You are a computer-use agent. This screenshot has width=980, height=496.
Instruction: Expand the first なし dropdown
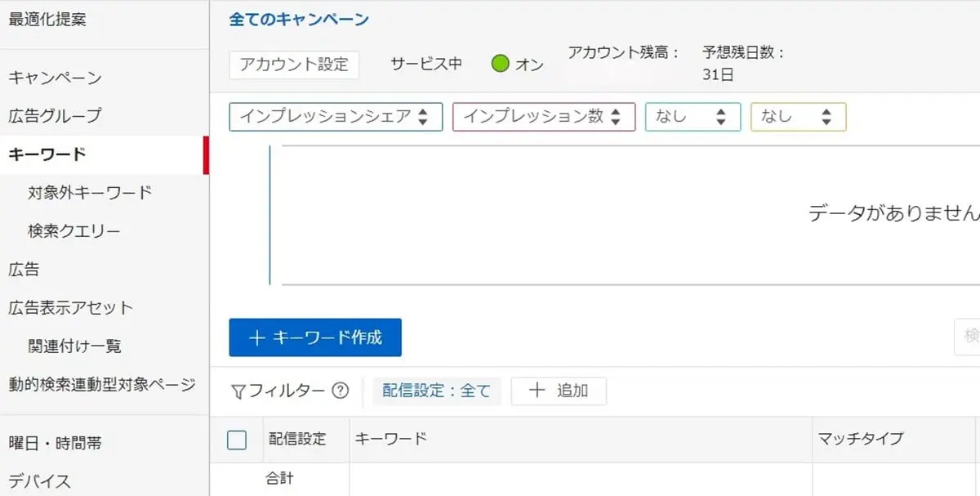[692, 117]
